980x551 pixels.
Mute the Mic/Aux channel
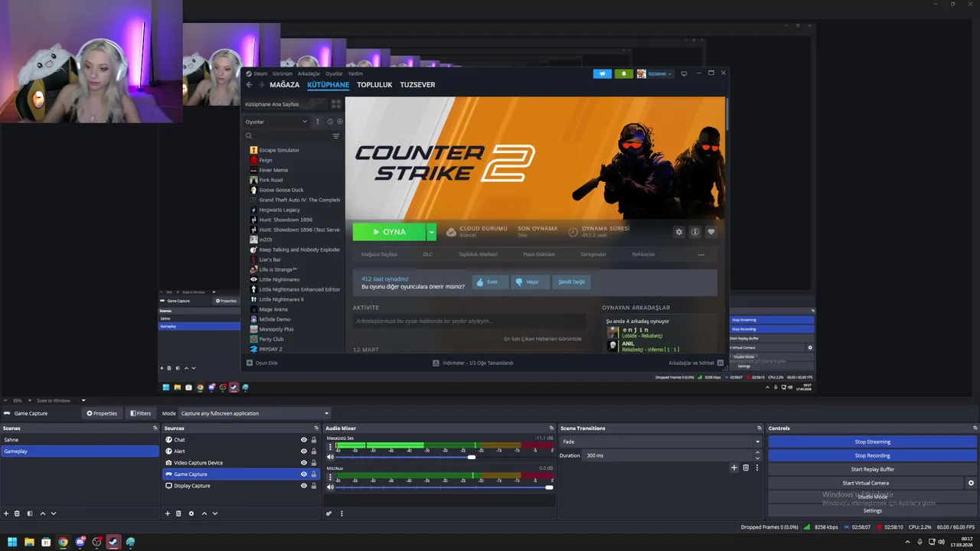point(331,487)
